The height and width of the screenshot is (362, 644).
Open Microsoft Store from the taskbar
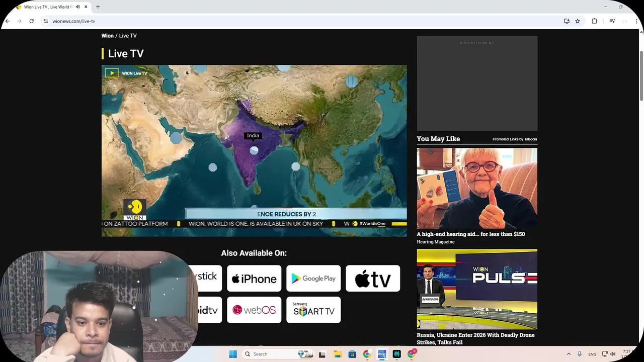pyautogui.click(x=352, y=354)
